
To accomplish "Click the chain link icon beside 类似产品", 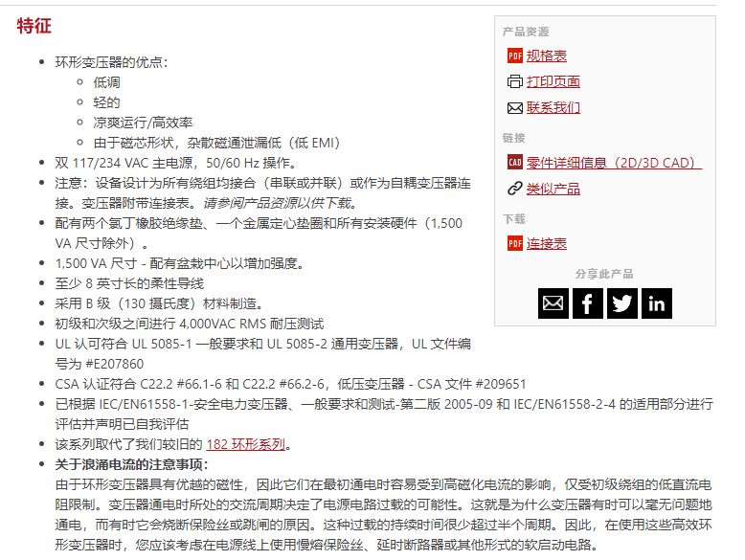I will pyautogui.click(x=514, y=189).
